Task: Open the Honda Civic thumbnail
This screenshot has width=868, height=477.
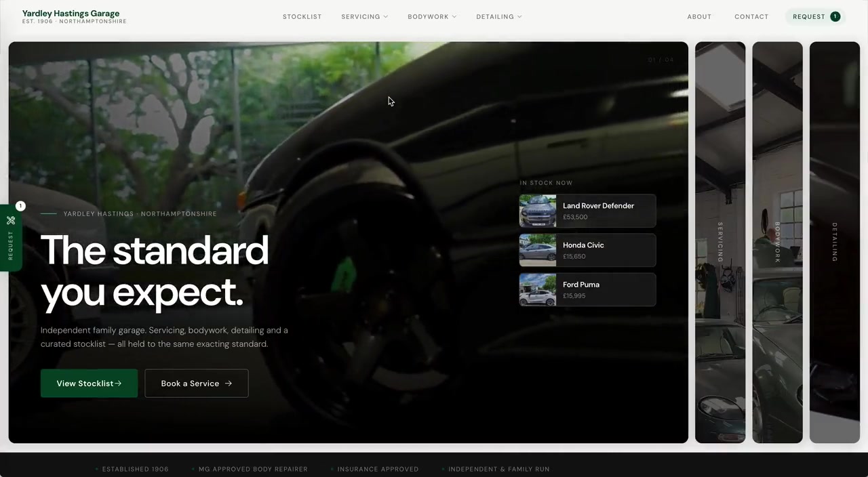Action: click(x=538, y=250)
